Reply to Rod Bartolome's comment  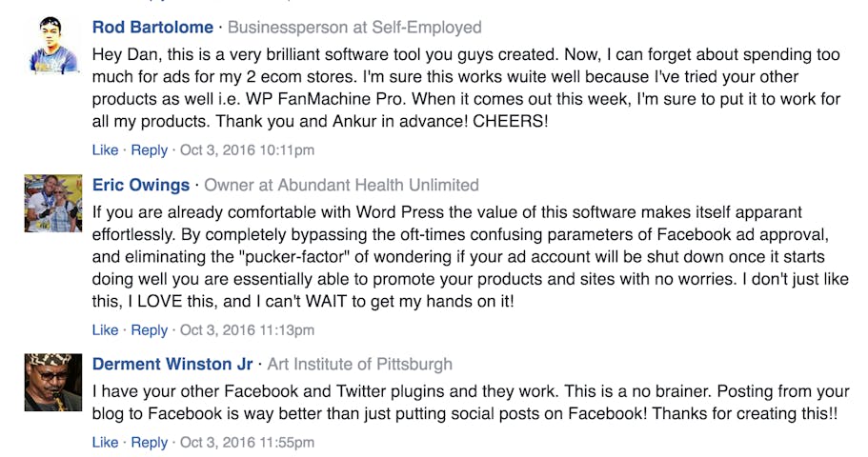[149, 150]
